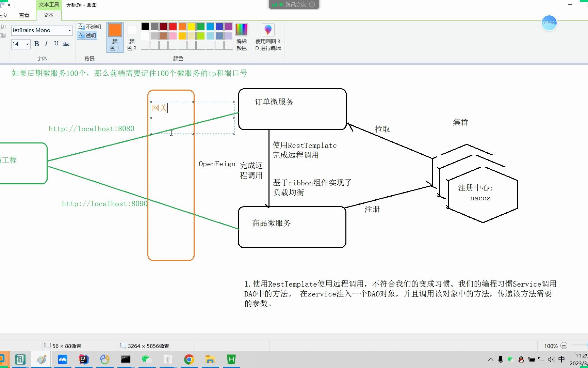
Task: Pick the black color swatch
Action: click(145, 27)
